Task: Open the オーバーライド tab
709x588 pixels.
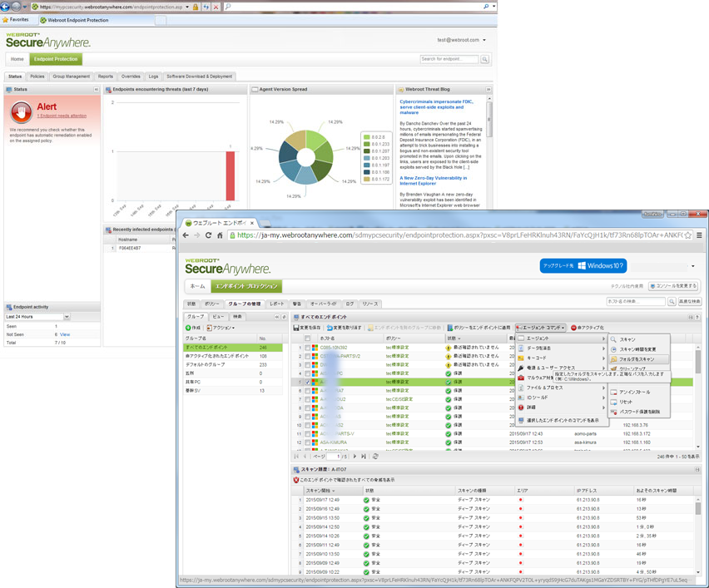Action: coord(324,304)
